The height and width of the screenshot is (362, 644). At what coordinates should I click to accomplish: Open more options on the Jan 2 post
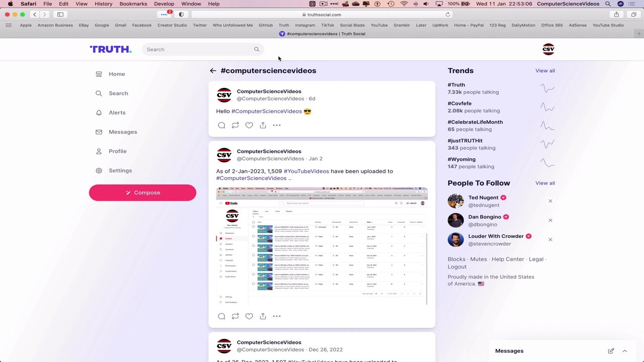(277, 316)
